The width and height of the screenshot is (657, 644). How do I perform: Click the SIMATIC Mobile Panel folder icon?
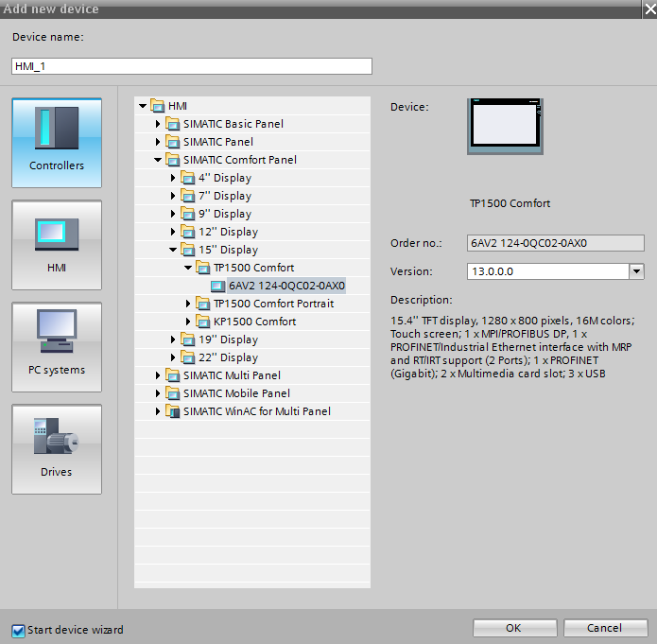point(173,393)
